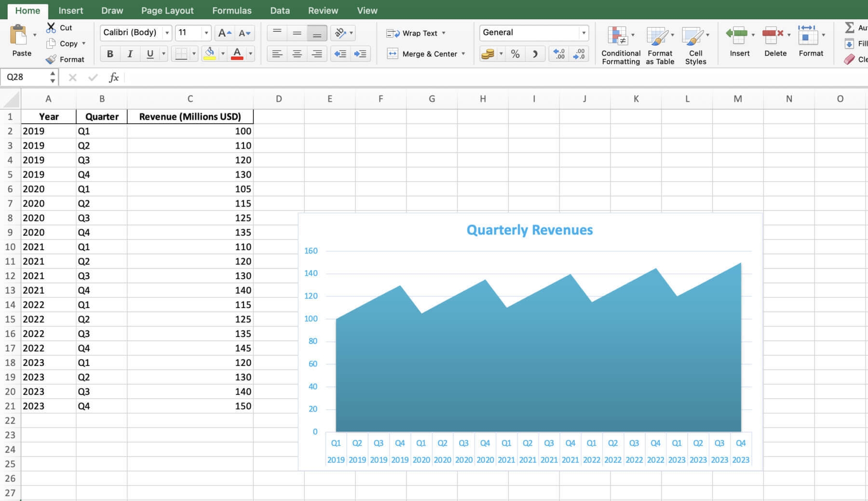
Task: Click the Increase Indent icon
Action: point(359,54)
